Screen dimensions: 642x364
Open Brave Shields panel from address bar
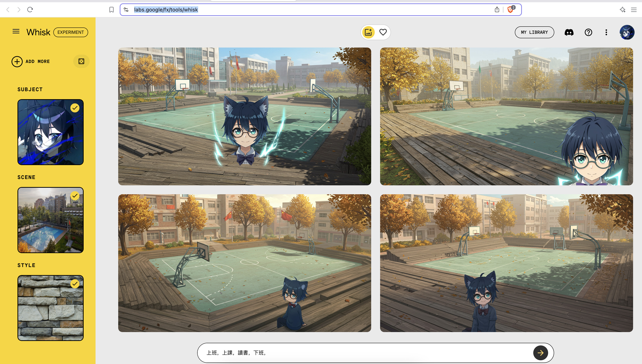click(x=510, y=9)
